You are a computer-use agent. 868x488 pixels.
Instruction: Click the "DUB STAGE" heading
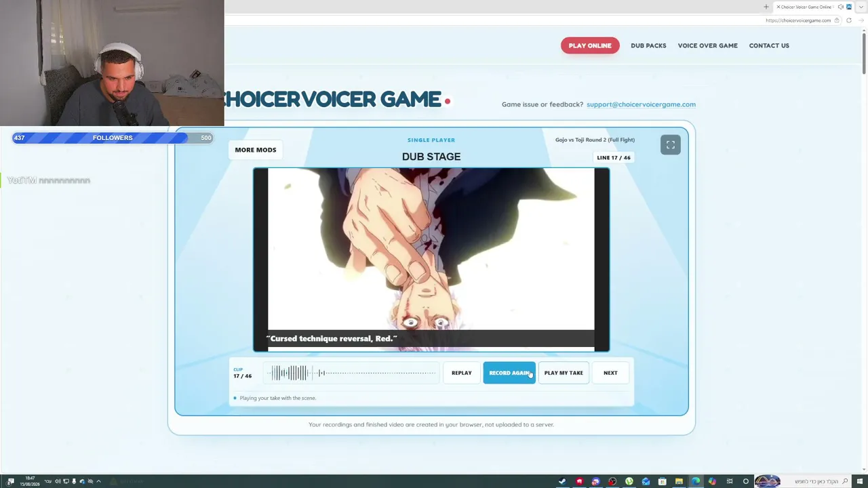click(x=431, y=157)
